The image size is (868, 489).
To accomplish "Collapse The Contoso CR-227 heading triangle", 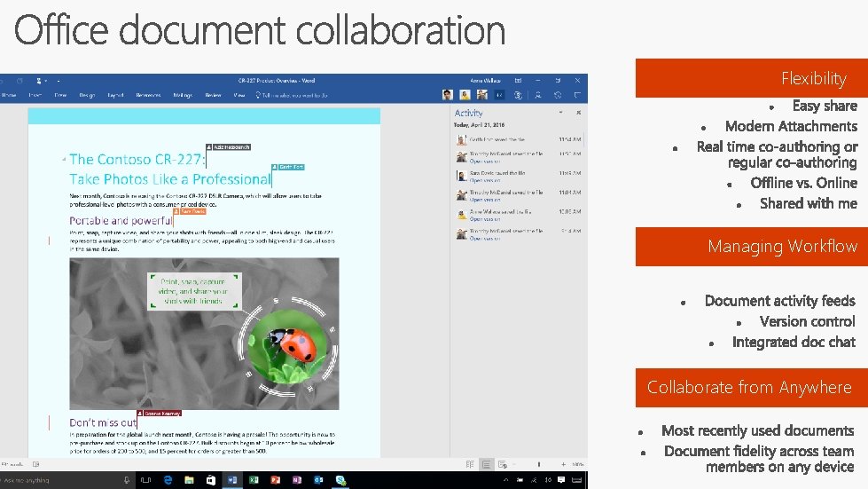I will click(x=64, y=160).
